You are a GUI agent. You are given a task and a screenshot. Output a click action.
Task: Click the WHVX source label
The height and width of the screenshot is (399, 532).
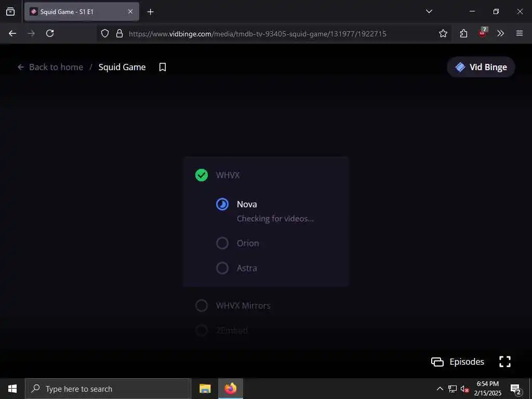tap(228, 175)
